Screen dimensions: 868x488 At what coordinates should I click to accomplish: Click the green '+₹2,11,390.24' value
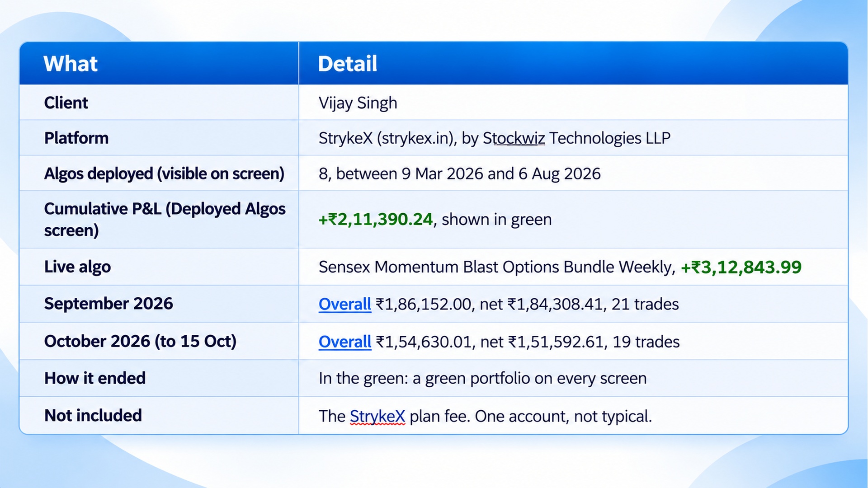click(x=375, y=220)
